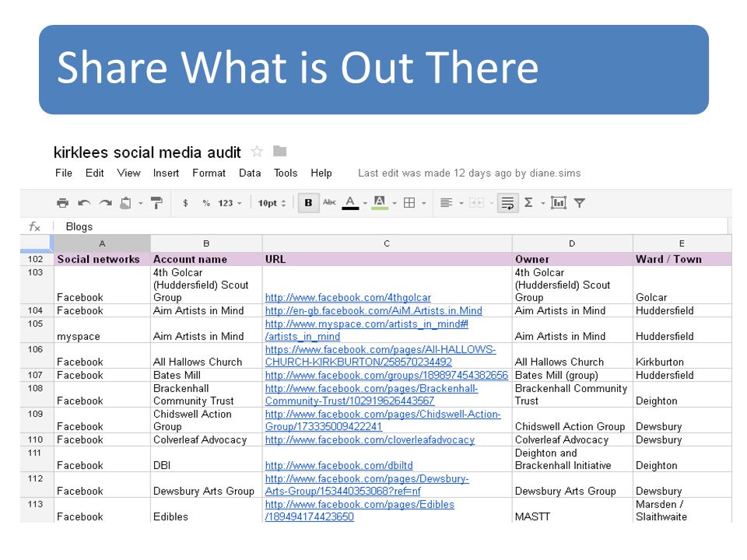This screenshot has height=560, width=747.
Task: Click the filter funnel icon
Action: [x=579, y=203]
